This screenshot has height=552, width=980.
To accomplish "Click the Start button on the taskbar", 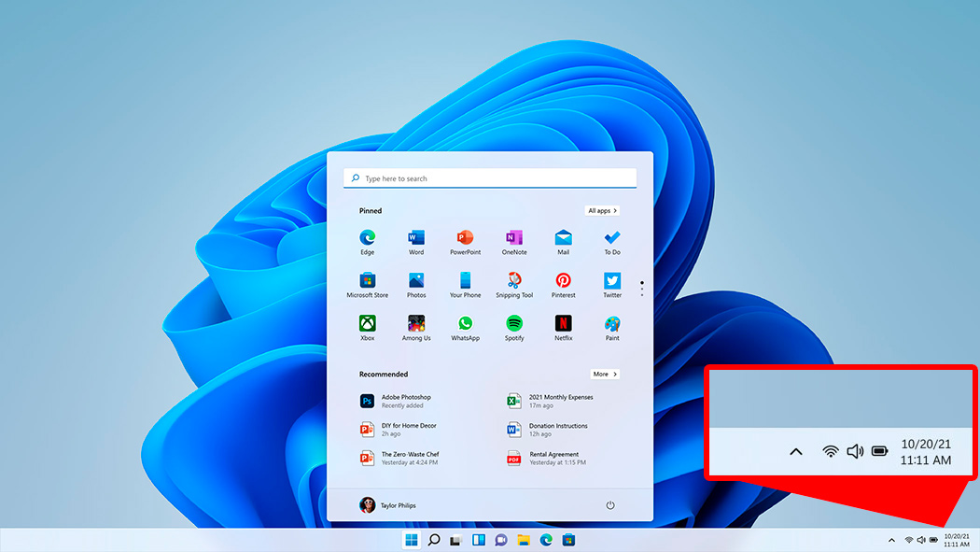I will [412, 540].
